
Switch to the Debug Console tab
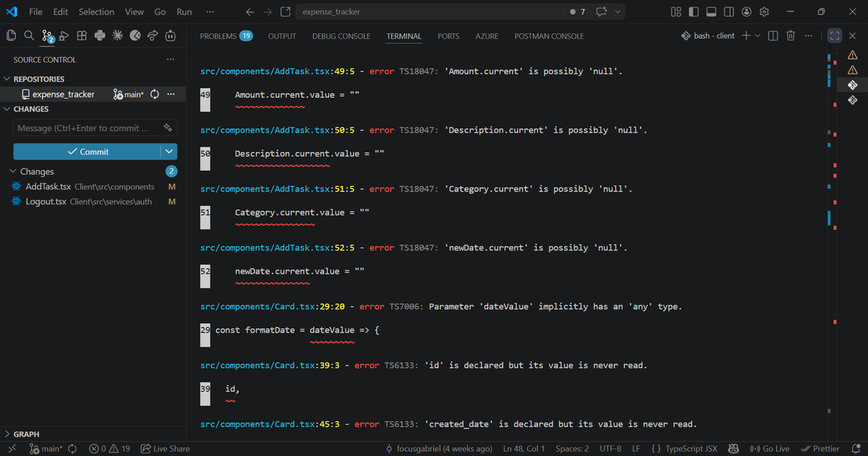click(341, 36)
